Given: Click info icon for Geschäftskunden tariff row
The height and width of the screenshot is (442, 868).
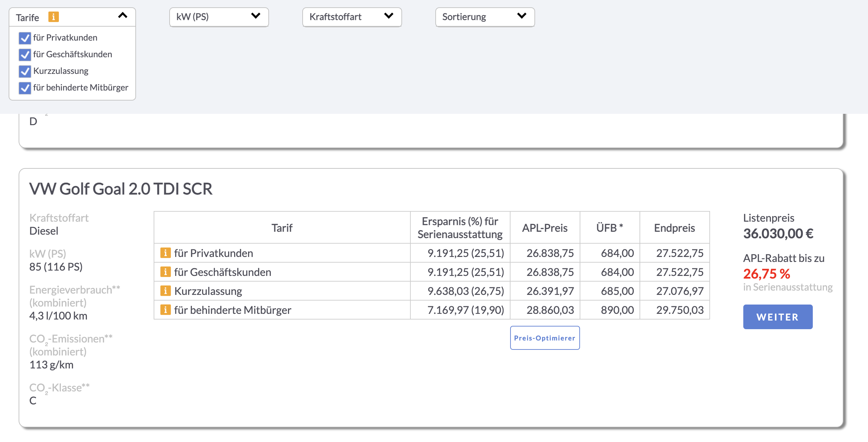Looking at the screenshot, I should coord(165,271).
